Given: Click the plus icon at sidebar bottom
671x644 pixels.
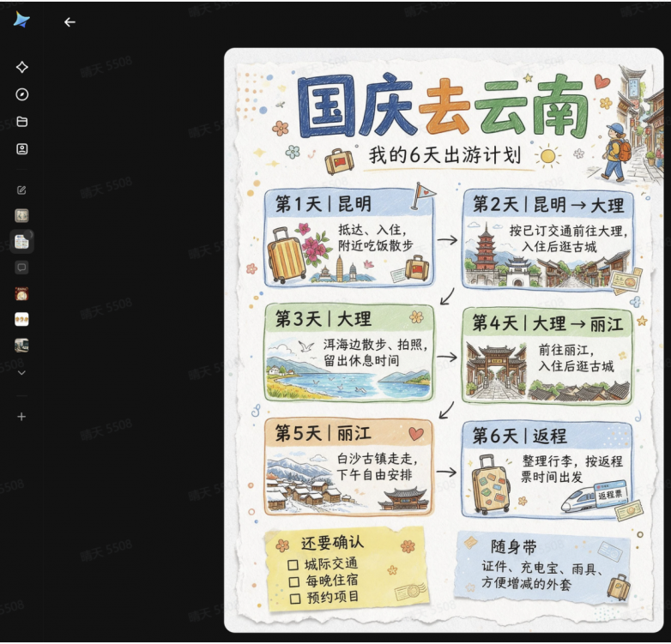Looking at the screenshot, I should coord(21,417).
